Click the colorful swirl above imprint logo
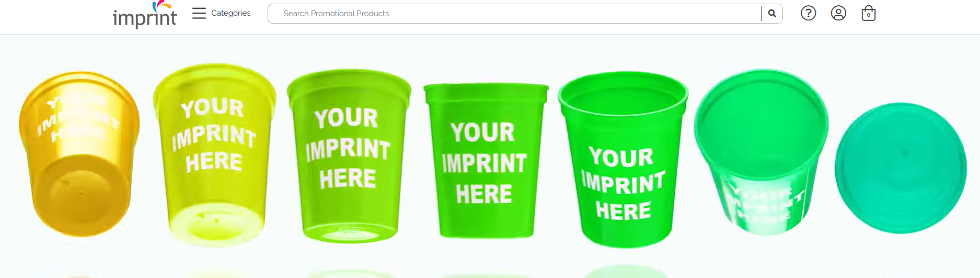 click(162, 6)
